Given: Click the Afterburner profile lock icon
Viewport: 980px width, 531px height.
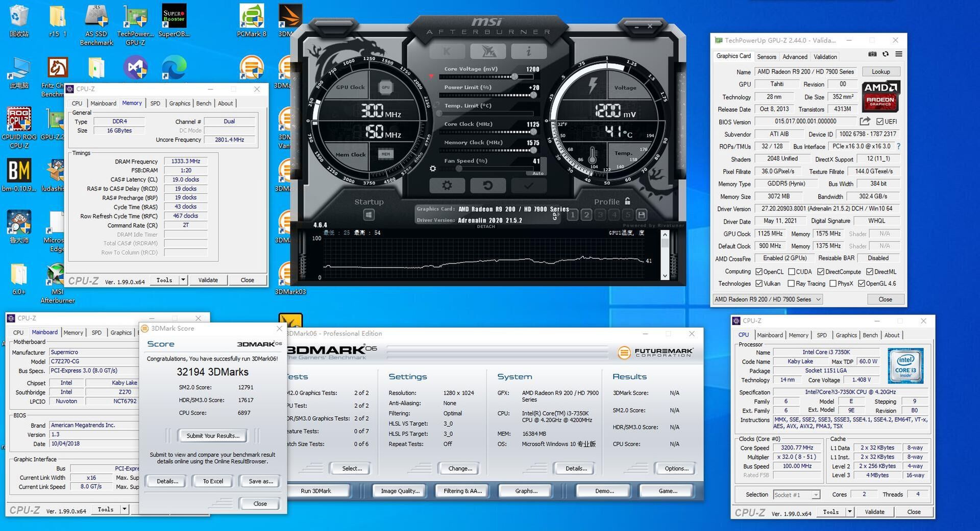Looking at the screenshot, I should coord(627,201).
